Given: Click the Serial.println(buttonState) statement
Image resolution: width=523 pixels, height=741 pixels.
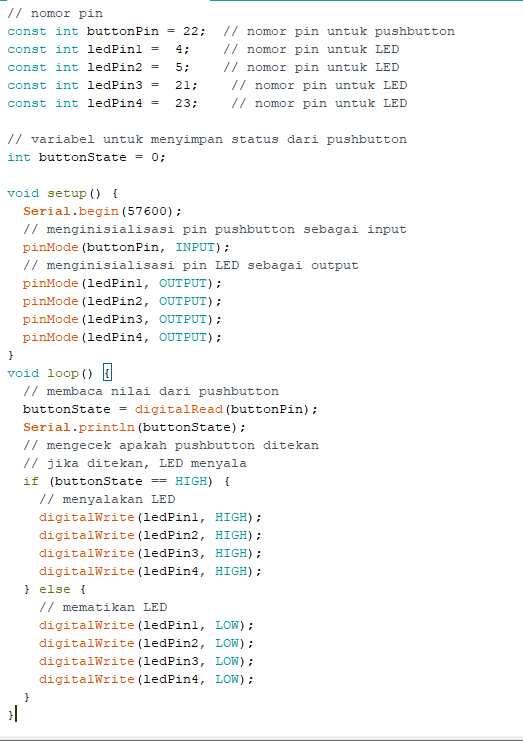Looking at the screenshot, I should click(134, 427).
